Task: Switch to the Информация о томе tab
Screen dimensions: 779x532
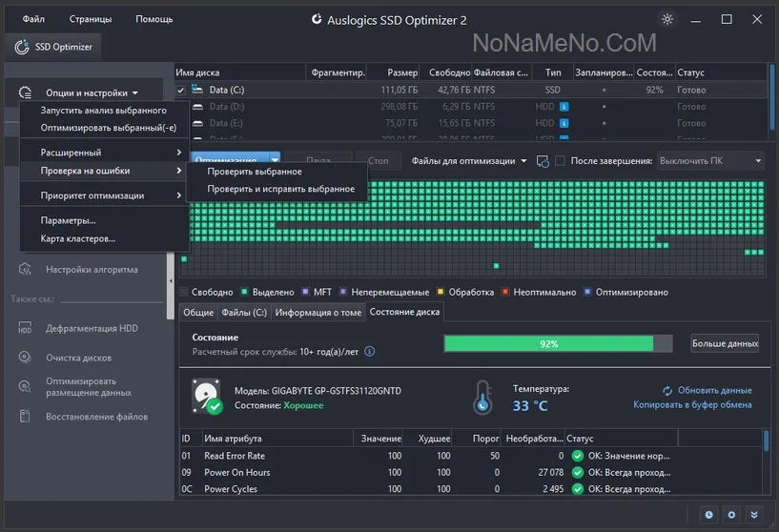Action: (318, 312)
